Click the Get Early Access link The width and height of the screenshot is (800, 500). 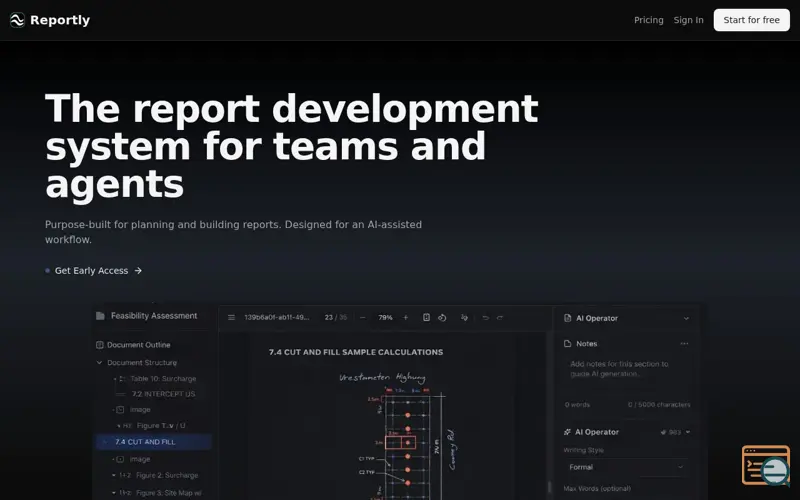[x=91, y=270]
